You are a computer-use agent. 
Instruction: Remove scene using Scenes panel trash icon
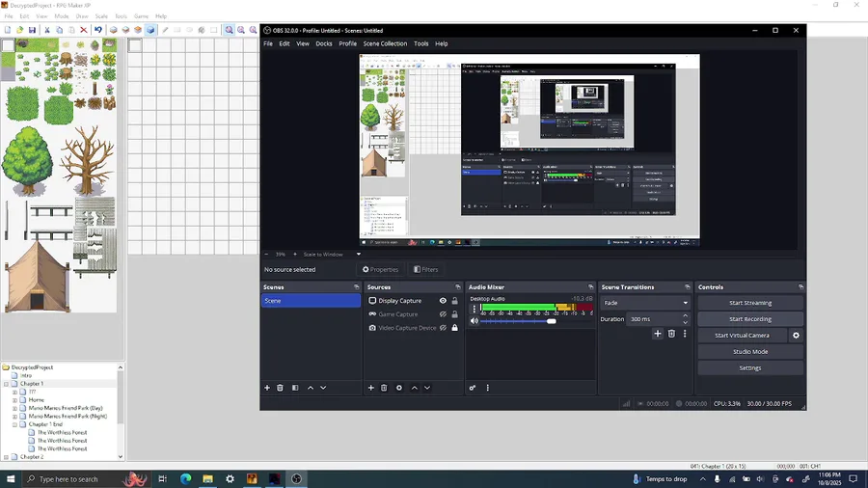280,388
